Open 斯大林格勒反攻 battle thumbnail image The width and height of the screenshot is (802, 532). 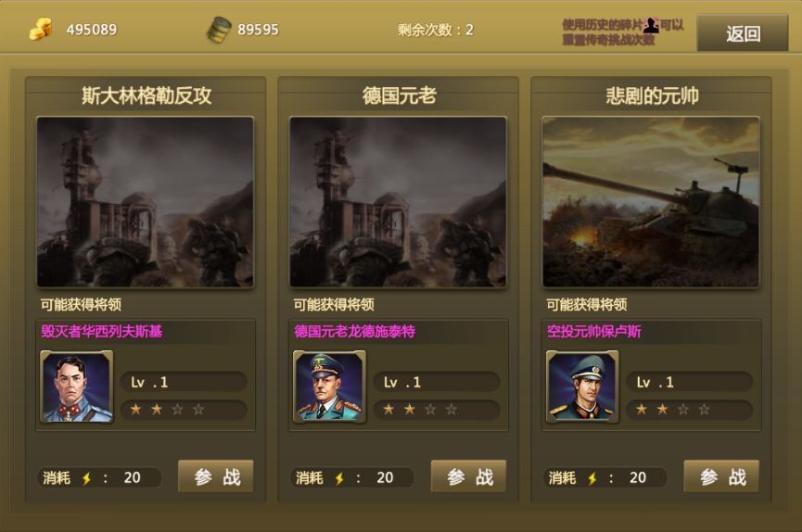point(146,202)
